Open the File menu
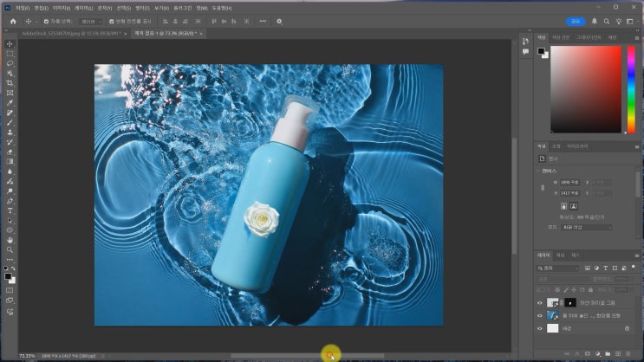The width and height of the screenshot is (644, 362). (21, 7)
